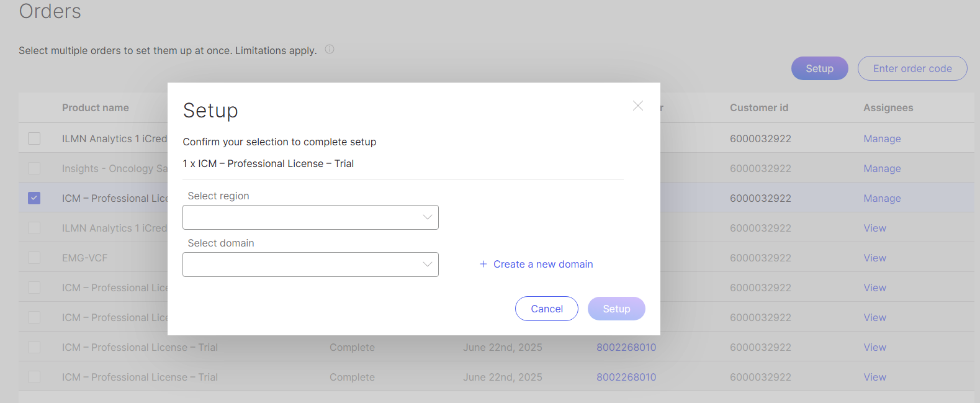Click the Enter order code button
This screenshot has width=980, height=403.
[x=912, y=68]
